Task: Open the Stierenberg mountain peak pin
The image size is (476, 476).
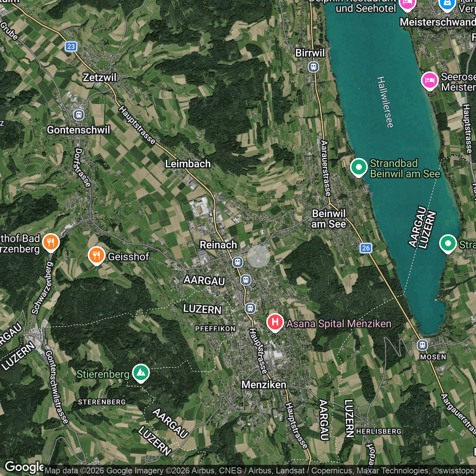Action: pos(141,373)
